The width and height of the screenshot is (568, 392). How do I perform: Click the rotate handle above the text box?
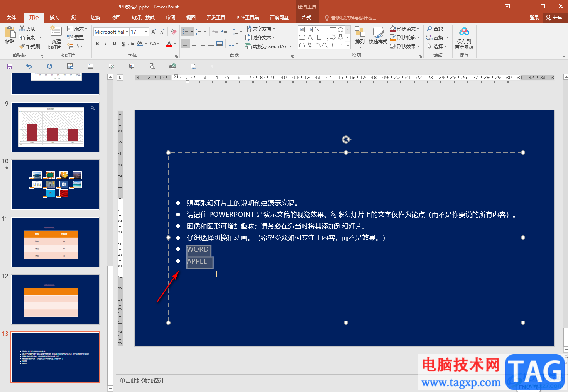(347, 140)
